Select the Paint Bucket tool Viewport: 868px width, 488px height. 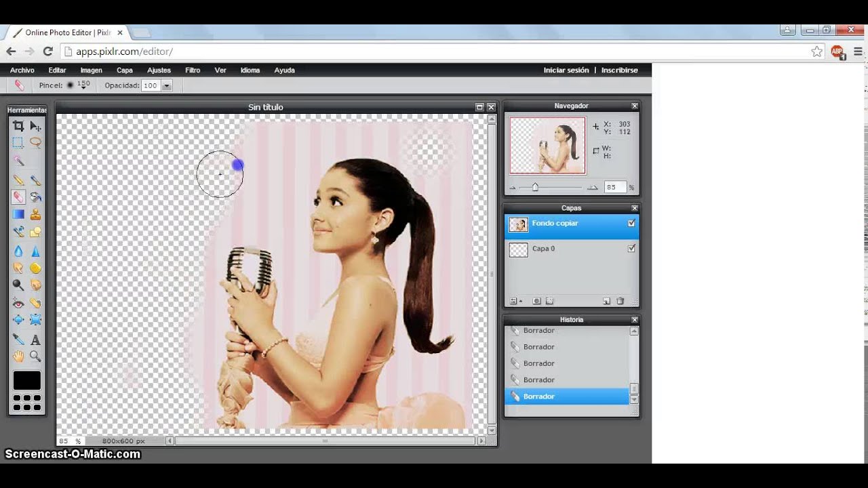(35, 197)
